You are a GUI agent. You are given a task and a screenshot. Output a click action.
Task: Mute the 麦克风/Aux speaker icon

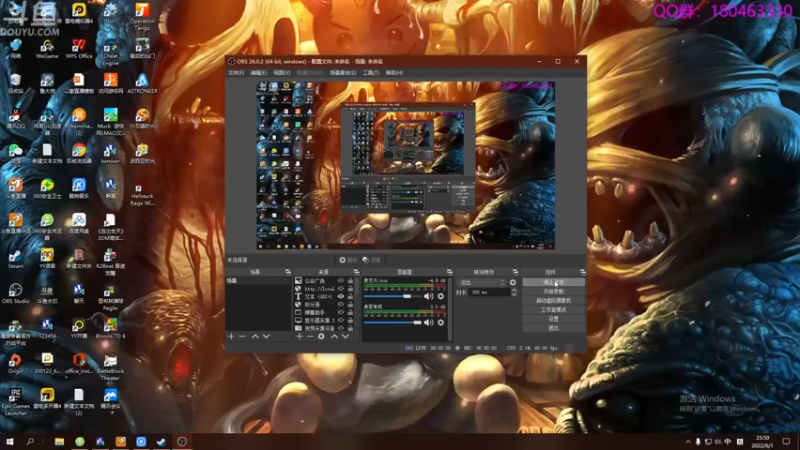click(429, 296)
